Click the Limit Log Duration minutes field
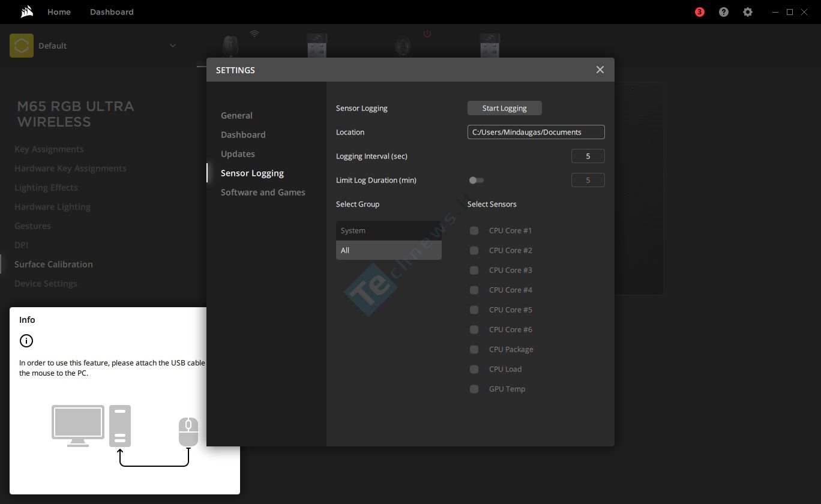This screenshot has width=821, height=504. coord(588,180)
